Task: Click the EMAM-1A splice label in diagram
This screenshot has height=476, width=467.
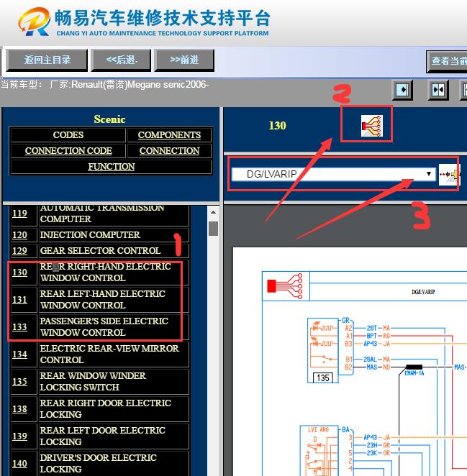Action: [414, 373]
